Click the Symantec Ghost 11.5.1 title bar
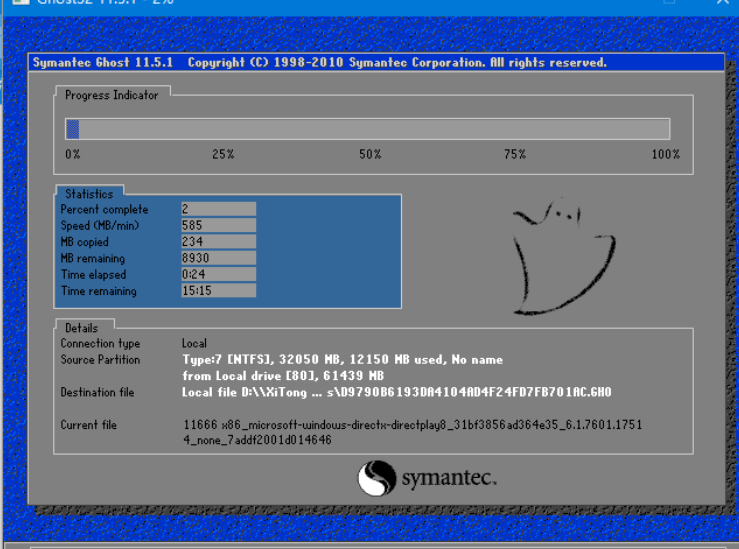 [320, 63]
